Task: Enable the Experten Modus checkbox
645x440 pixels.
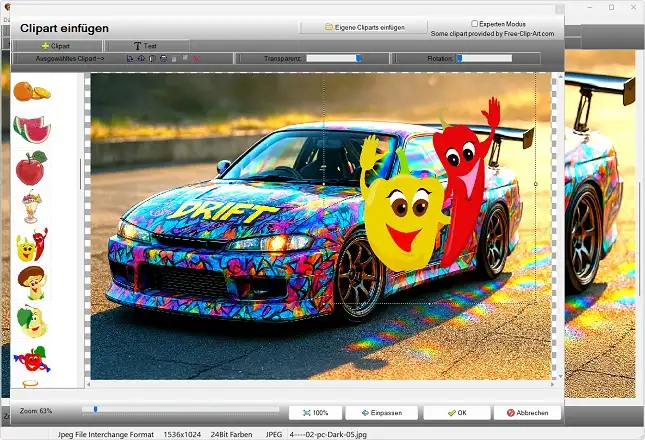Action: [x=475, y=23]
